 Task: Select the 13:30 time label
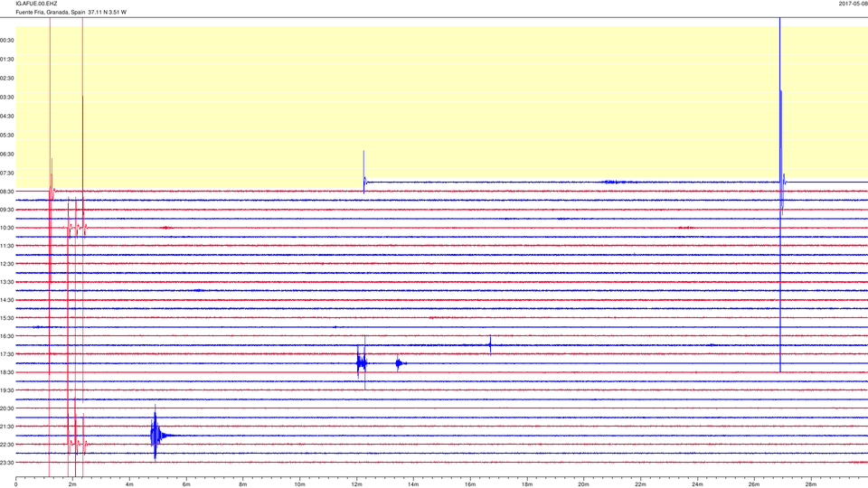[x=7, y=282]
